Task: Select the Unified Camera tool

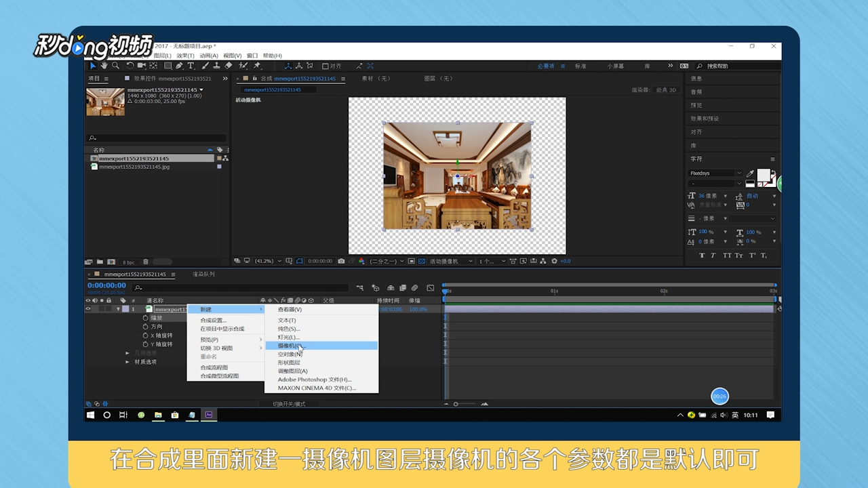Action: click(x=142, y=66)
